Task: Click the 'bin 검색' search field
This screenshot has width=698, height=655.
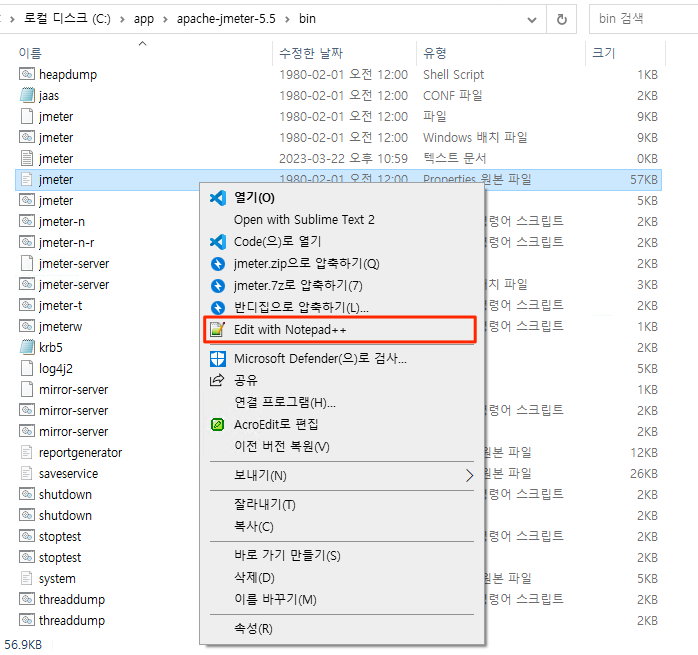Action: tap(643, 19)
